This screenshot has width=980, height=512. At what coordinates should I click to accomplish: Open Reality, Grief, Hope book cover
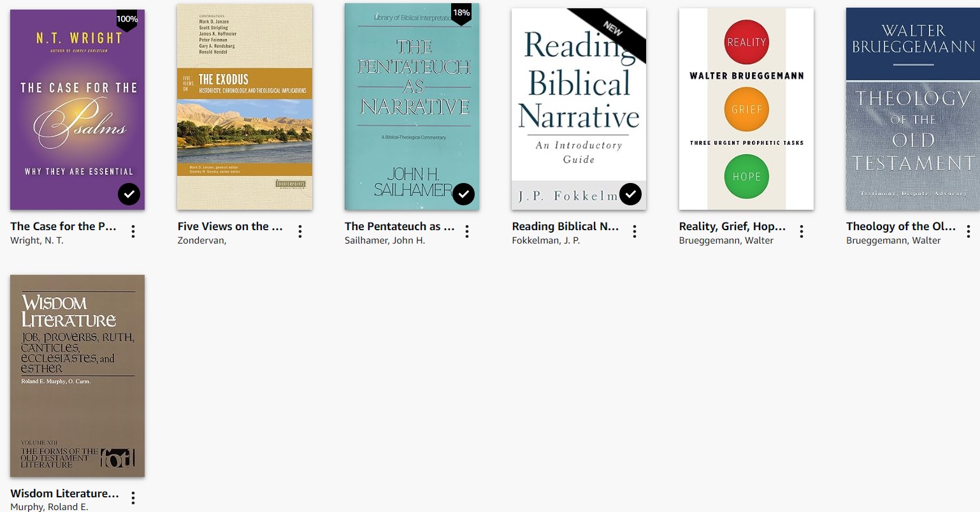pyautogui.click(x=746, y=109)
